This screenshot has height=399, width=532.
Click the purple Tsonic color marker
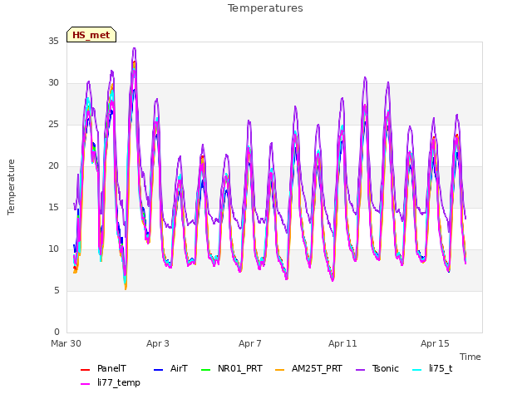click(360, 369)
